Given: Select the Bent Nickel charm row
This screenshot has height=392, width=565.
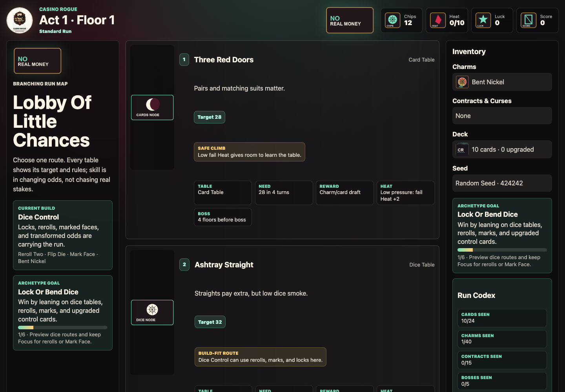Looking at the screenshot, I should click(x=502, y=82).
